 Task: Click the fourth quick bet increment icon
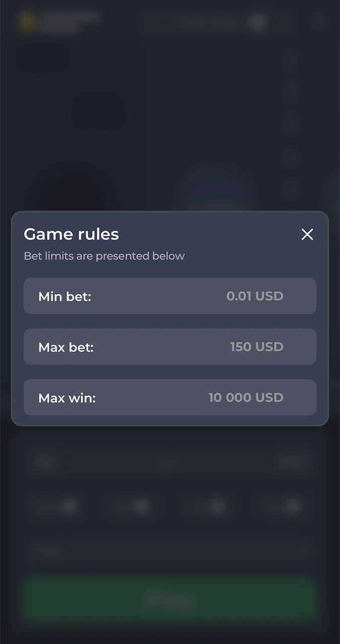pos(294,506)
